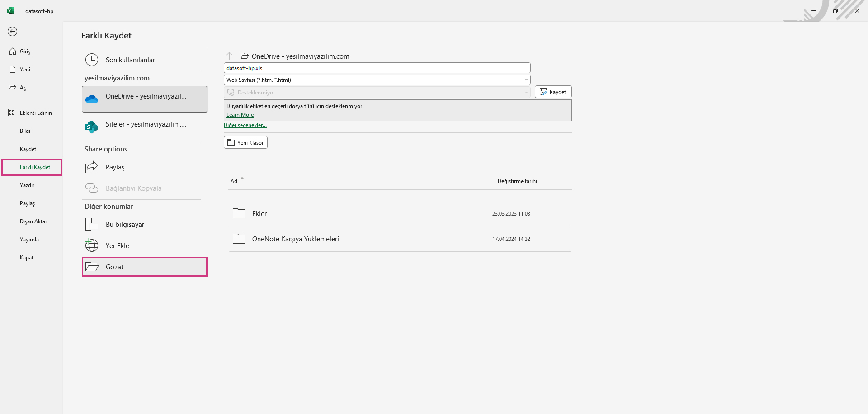
Task: Open Son kullanılanlar recent clock icon
Action: click(x=92, y=60)
